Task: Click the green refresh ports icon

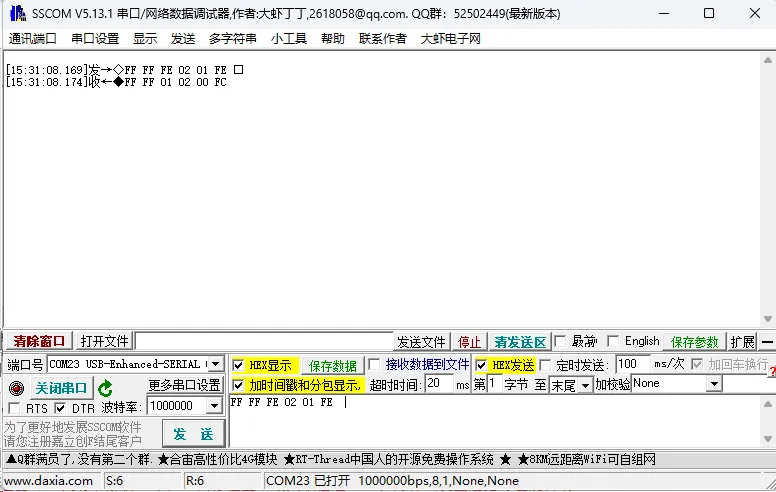Action: 105,389
